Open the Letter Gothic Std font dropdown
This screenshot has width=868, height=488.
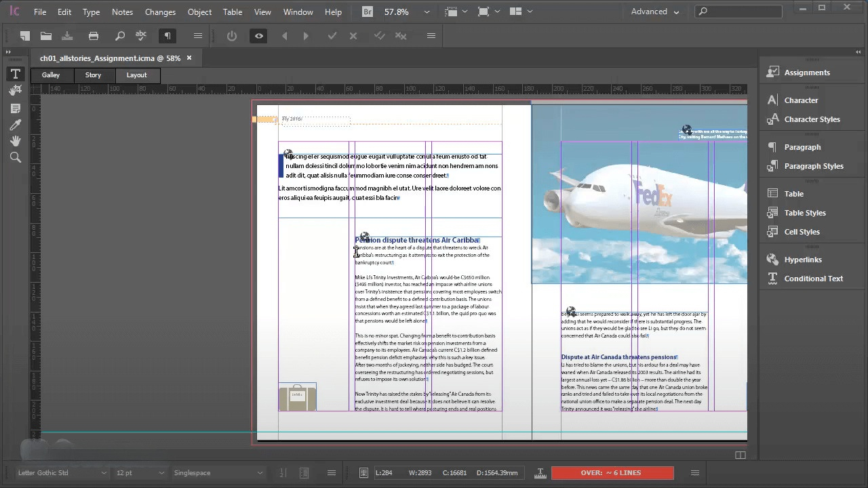click(103, 473)
